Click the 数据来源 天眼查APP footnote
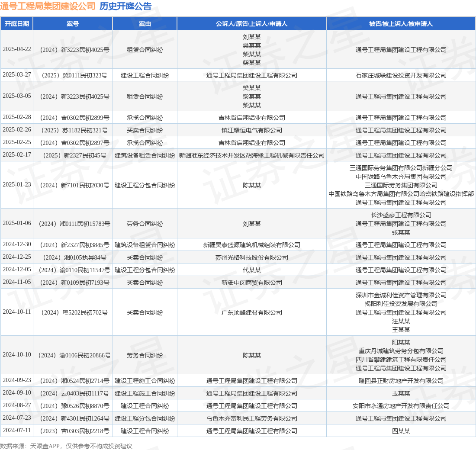The height and width of the screenshot is (450, 476). pos(66,446)
